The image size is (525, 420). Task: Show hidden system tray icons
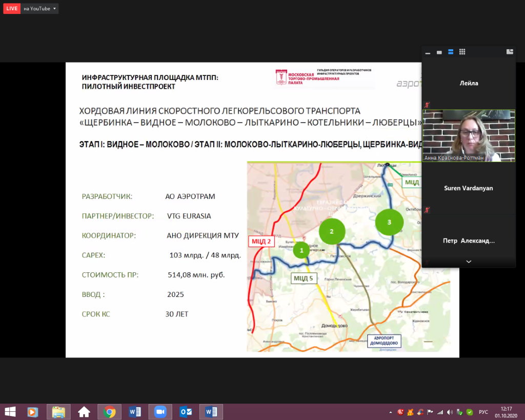tap(391, 412)
